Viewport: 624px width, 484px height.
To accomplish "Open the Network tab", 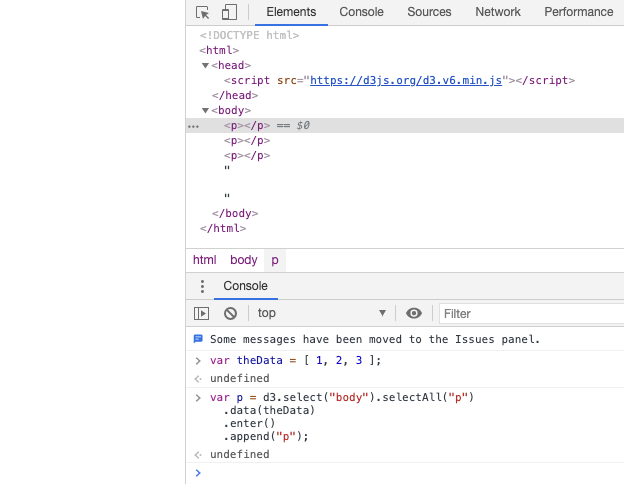I will pyautogui.click(x=498, y=12).
